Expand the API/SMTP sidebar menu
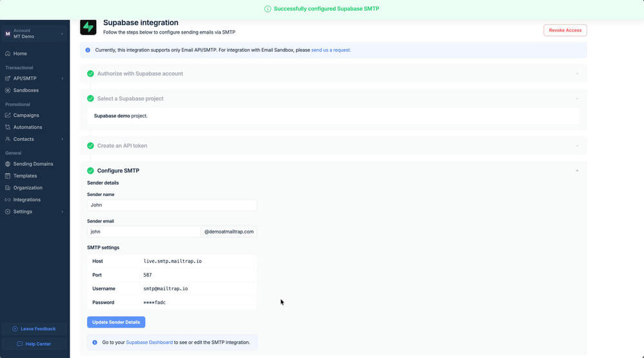This screenshot has height=358, width=644. [x=35, y=79]
